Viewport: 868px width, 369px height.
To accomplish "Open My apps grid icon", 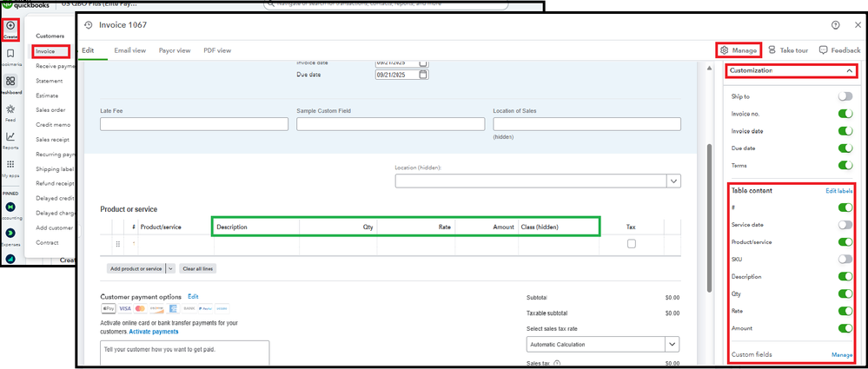I will (10, 164).
